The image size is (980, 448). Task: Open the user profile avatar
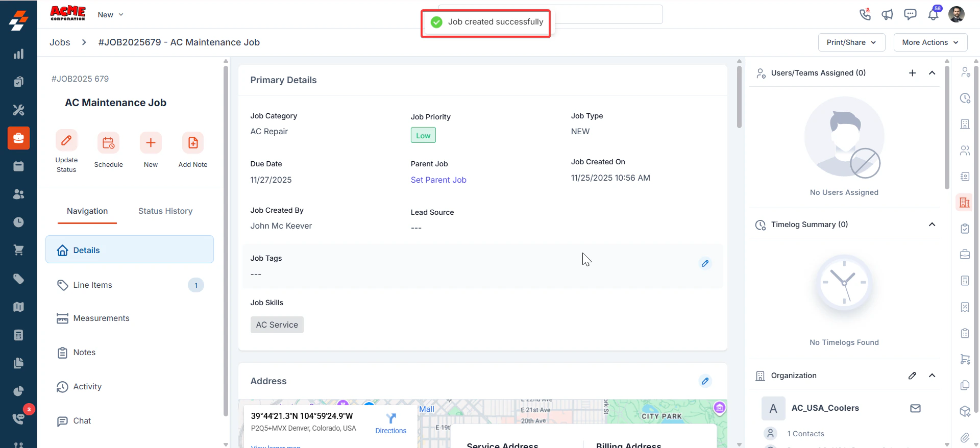(x=956, y=14)
